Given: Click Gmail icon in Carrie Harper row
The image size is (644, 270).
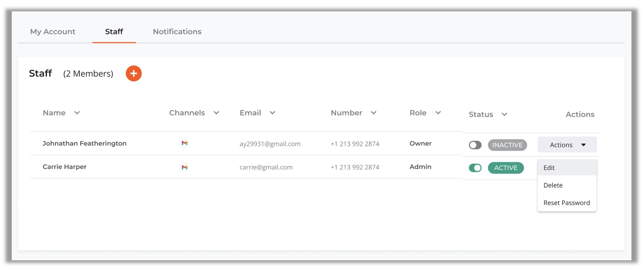Looking at the screenshot, I should 184,167.
